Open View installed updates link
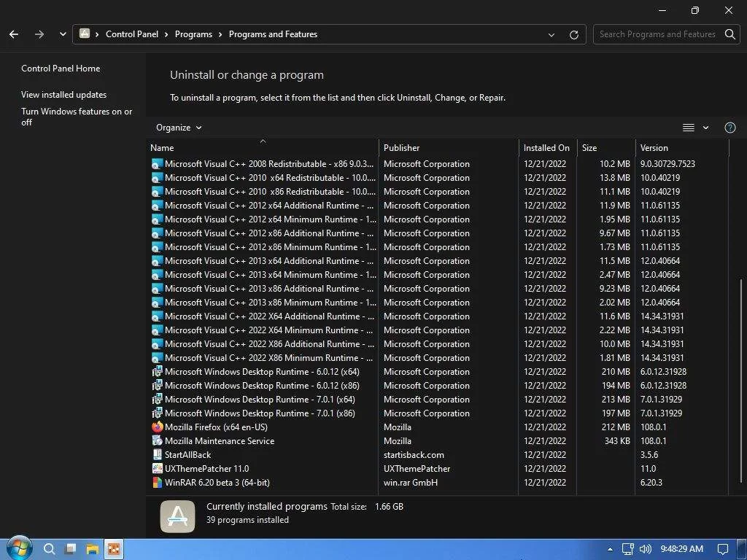The image size is (747, 560). coord(64,94)
